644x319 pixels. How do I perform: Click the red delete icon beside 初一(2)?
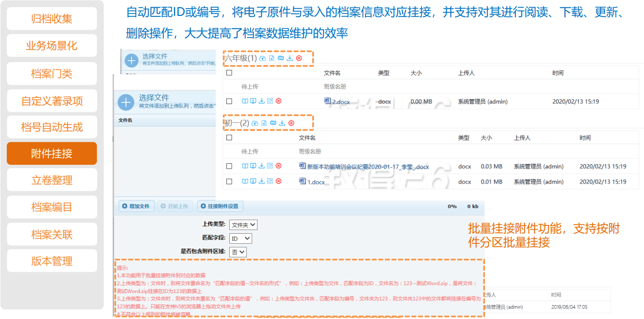[291, 123]
